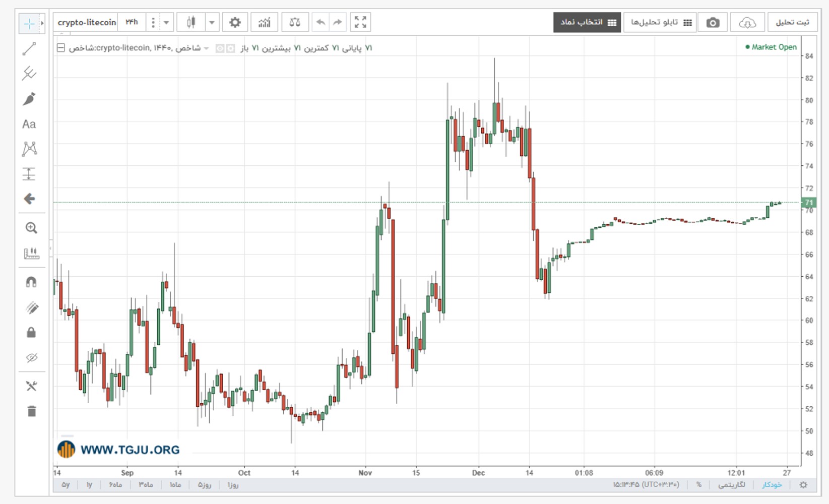Select the pitchfork drawing tool

29,74
